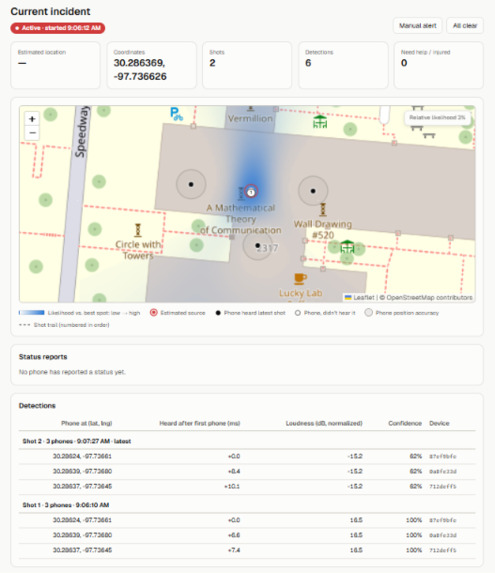The image size is (495, 573).
Task: Click the Detections count 6 card
Action: tap(343, 65)
